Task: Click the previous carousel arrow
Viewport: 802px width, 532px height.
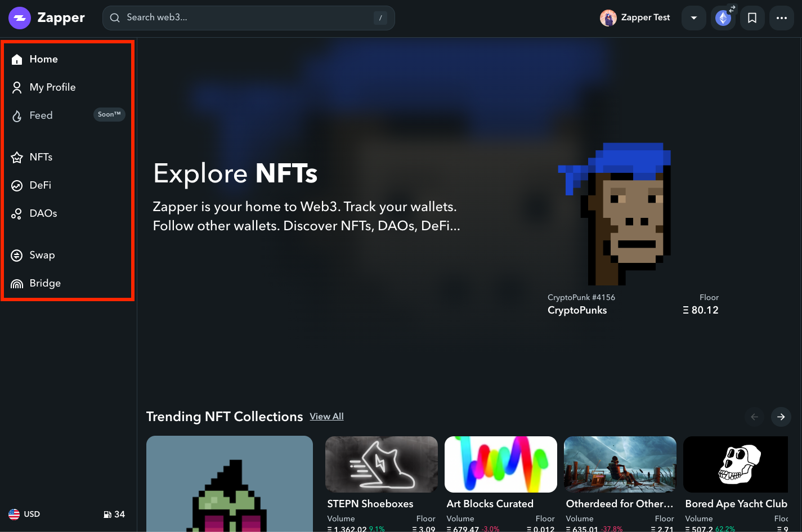Action: (754, 417)
